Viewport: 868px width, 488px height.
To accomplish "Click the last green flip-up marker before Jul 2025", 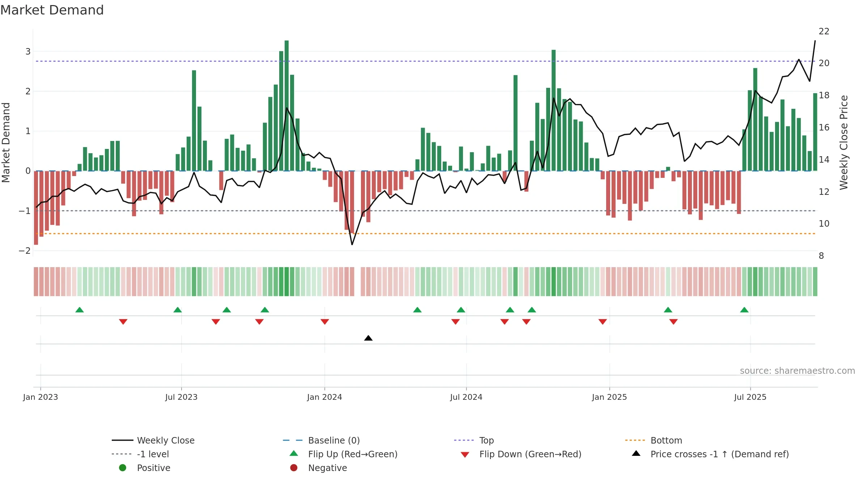I will click(x=744, y=310).
